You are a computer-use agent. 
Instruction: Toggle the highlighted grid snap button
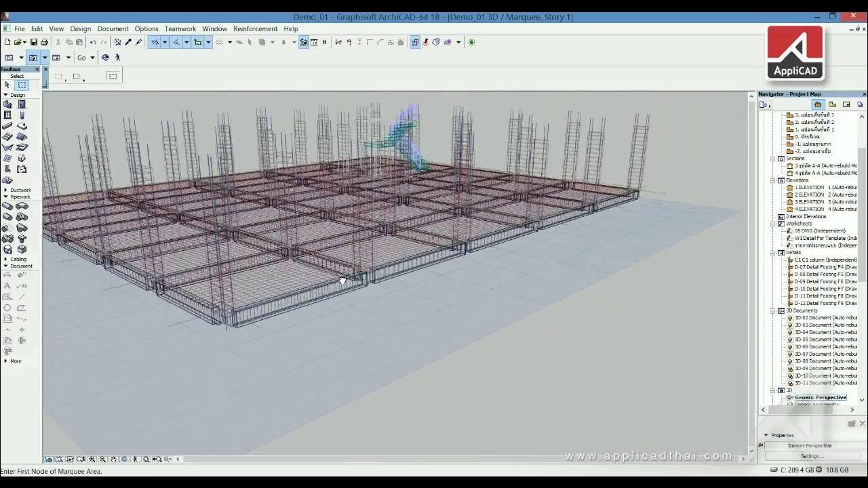click(198, 42)
